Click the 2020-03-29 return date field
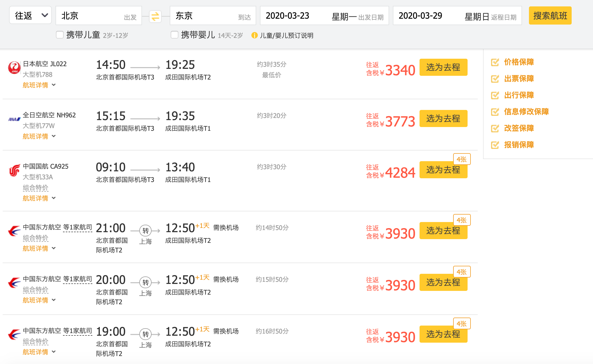This screenshot has width=593, height=364. (457, 16)
